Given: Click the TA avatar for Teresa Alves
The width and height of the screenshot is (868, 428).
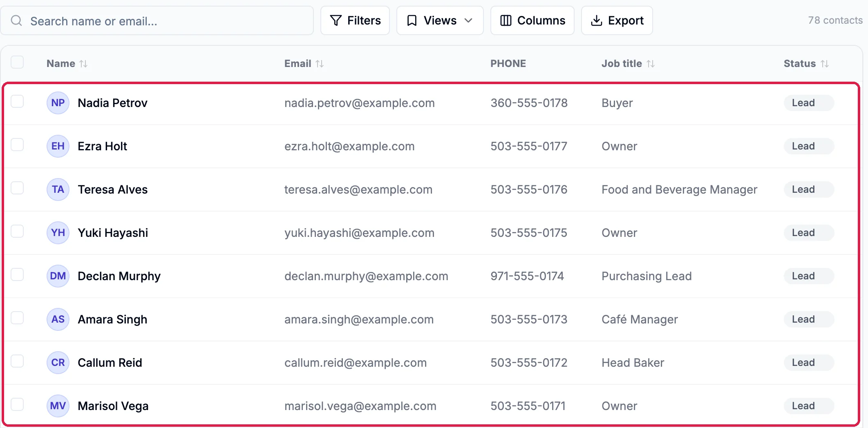Looking at the screenshot, I should pyautogui.click(x=58, y=189).
